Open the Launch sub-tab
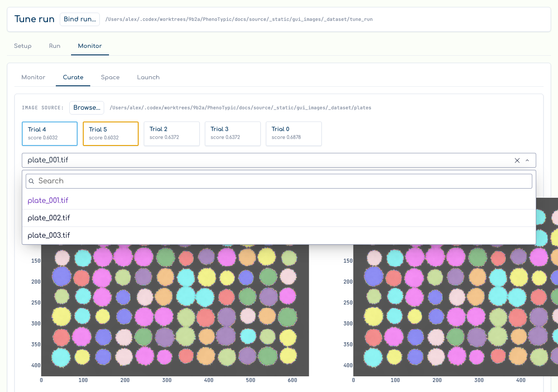The height and width of the screenshot is (392, 558). pos(148,77)
